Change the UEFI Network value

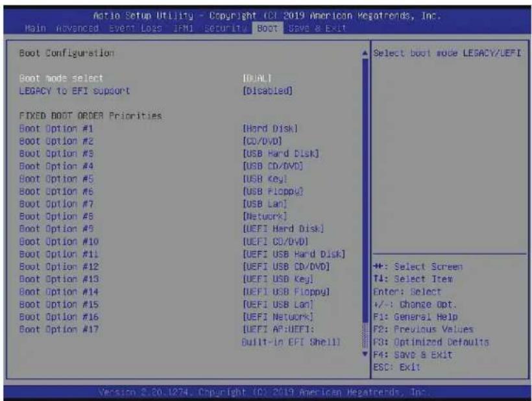[x=278, y=317]
